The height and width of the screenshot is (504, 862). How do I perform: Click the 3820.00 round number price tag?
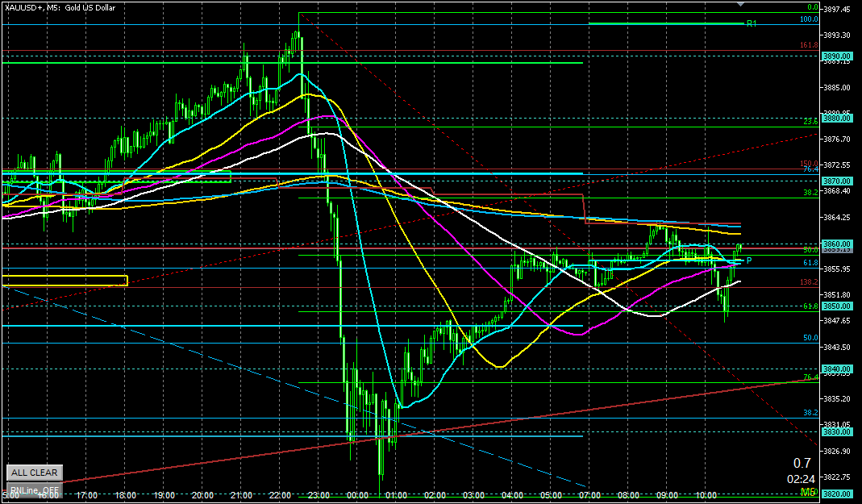(x=837, y=494)
